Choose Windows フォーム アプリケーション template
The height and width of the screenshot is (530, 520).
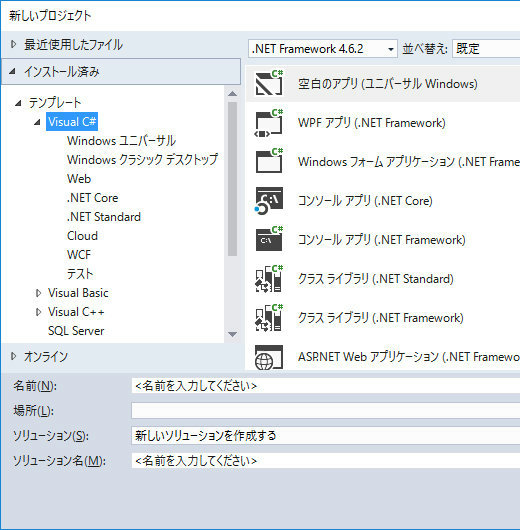click(x=383, y=161)
